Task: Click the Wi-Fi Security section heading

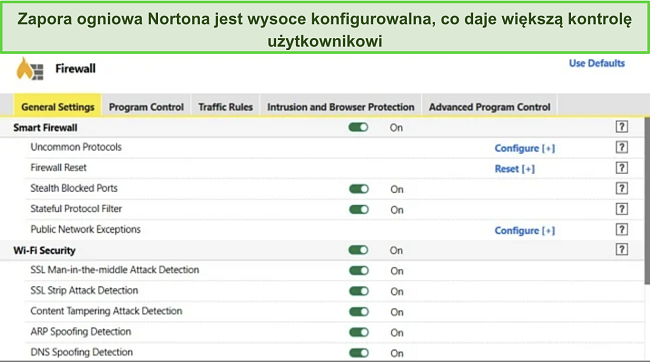Action: tap(44, 250)
